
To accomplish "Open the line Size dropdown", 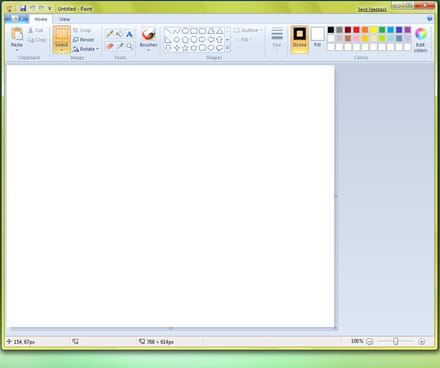I will (277, 38).
